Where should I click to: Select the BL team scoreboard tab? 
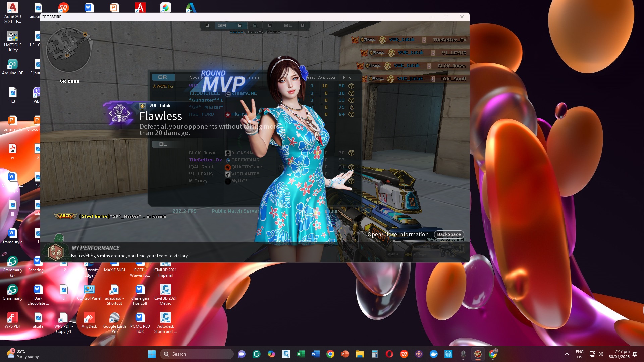tap(163, 144)
